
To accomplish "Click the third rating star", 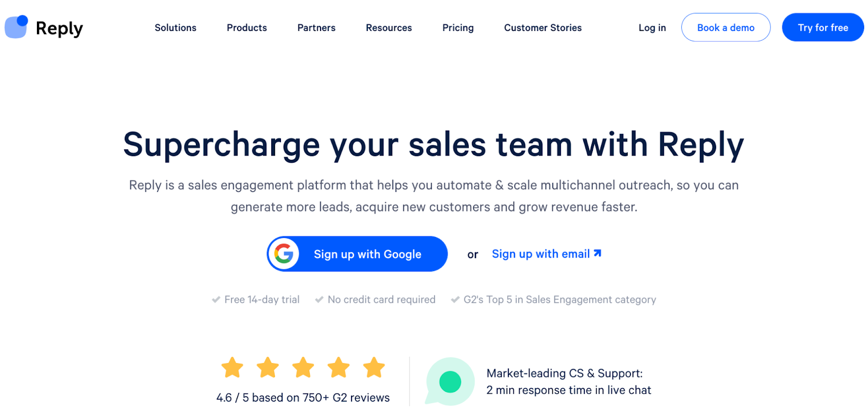I will click(x=303, y=368).
